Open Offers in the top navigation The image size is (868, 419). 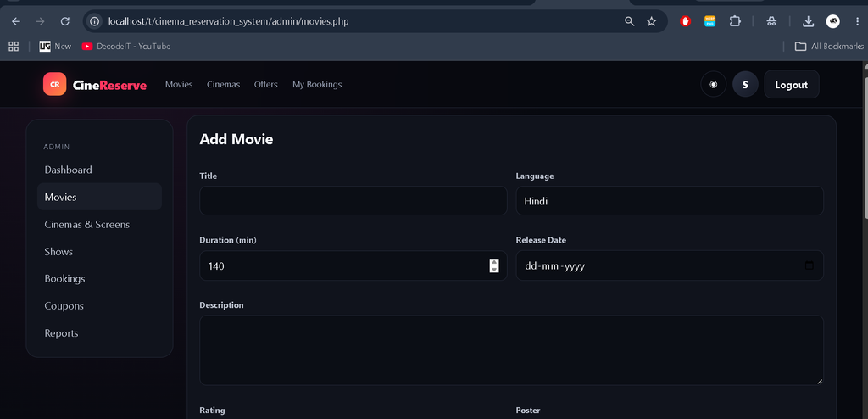(x=265, y=85)
